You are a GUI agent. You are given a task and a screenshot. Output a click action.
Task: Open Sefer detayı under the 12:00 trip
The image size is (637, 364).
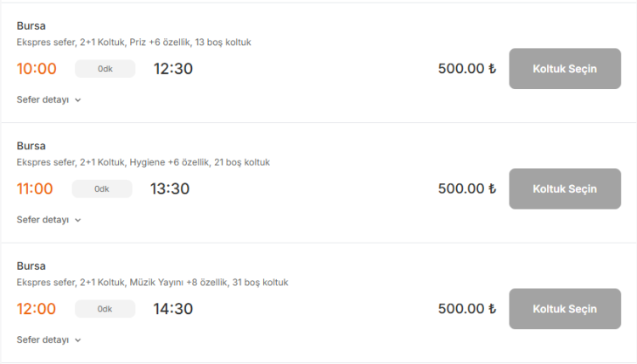pyautogui.click(x=48, y=339)
